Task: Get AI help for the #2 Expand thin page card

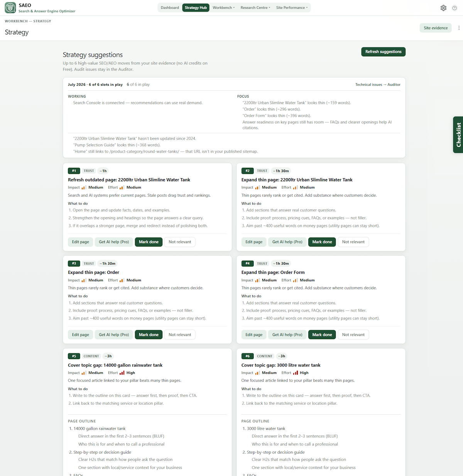Action: coord(287,242)
